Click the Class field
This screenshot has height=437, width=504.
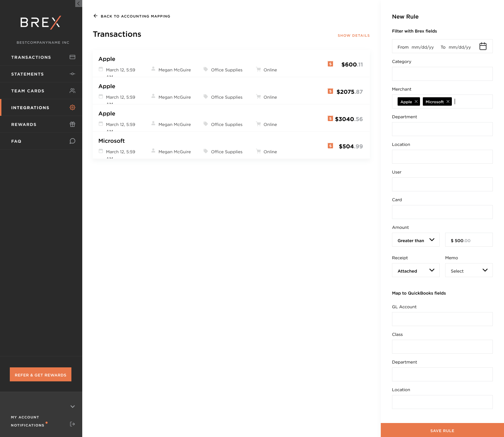[442, 347]
